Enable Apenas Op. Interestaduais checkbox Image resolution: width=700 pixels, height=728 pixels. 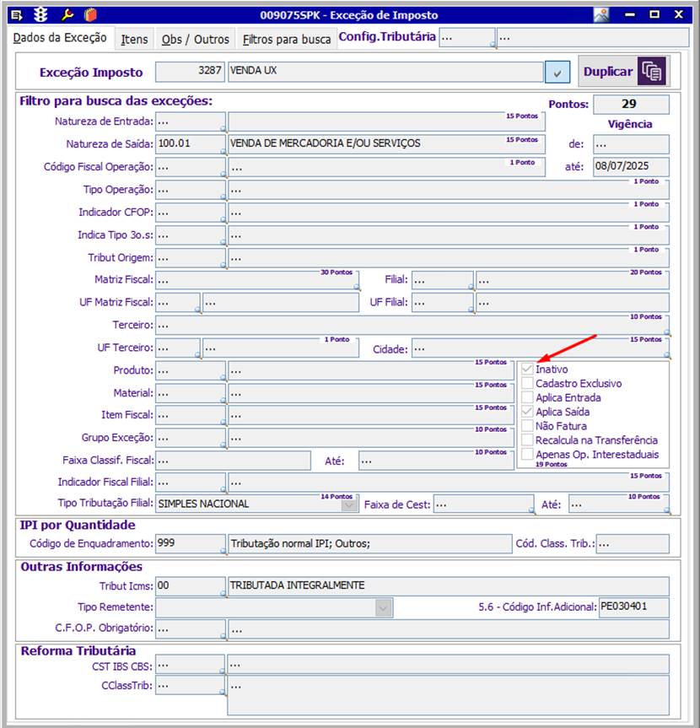(527, 454)
